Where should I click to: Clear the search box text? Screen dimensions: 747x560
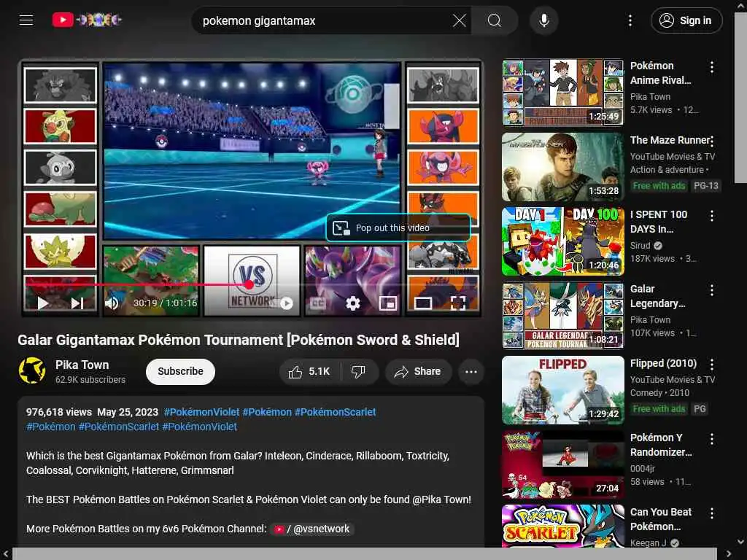[x=460, y=20]
